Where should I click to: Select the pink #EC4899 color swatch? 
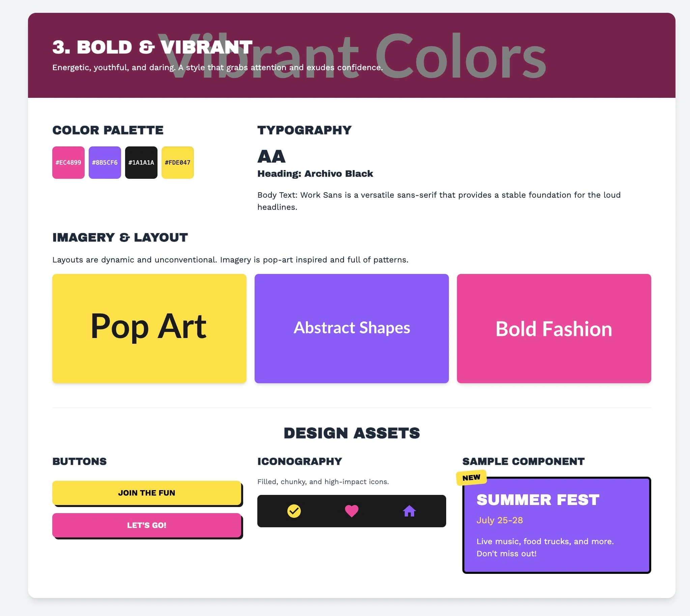pos(68,163)
